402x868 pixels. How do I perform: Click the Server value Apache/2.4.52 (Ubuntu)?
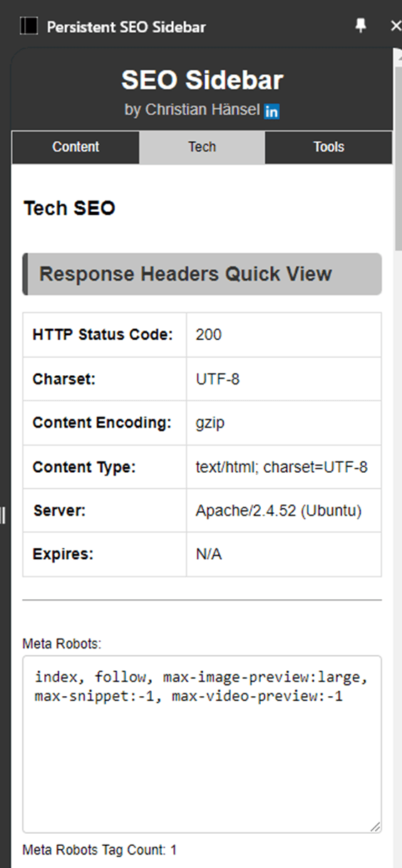pyautogui.click(x=279, y=511)
